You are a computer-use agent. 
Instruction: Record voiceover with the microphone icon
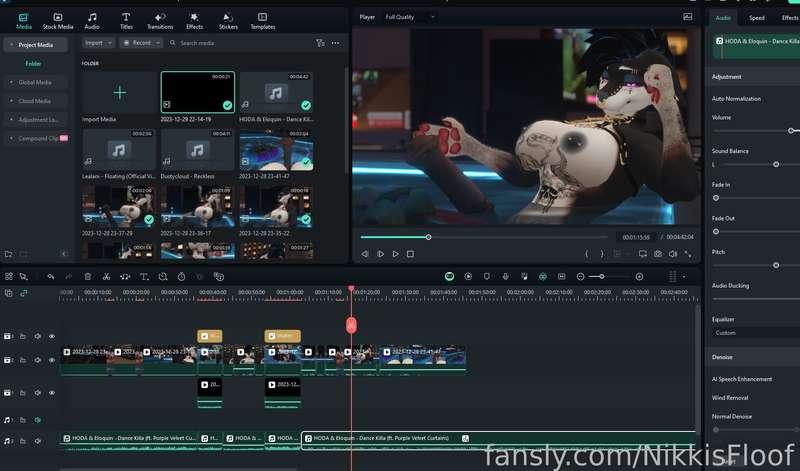(x=505, y=277)
